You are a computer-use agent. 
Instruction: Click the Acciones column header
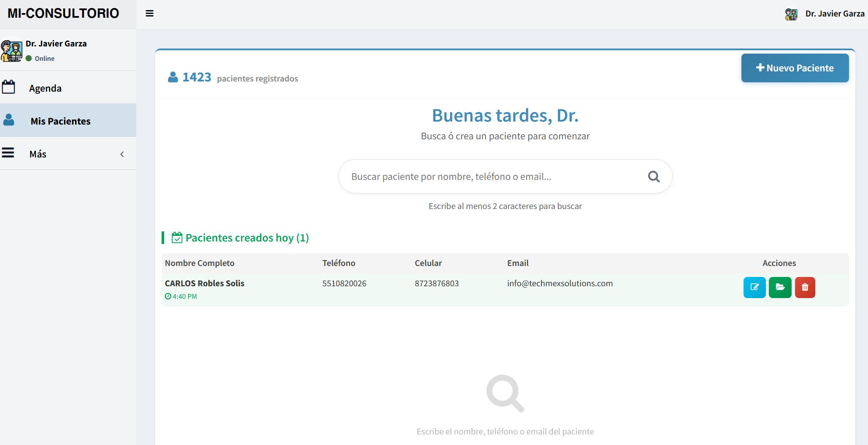779,263
